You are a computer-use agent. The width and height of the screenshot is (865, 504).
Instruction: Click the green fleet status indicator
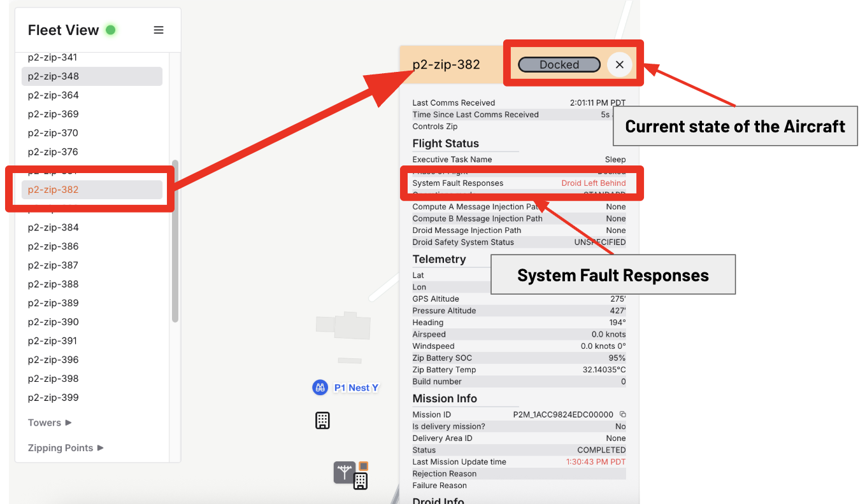tap(110, 30)
